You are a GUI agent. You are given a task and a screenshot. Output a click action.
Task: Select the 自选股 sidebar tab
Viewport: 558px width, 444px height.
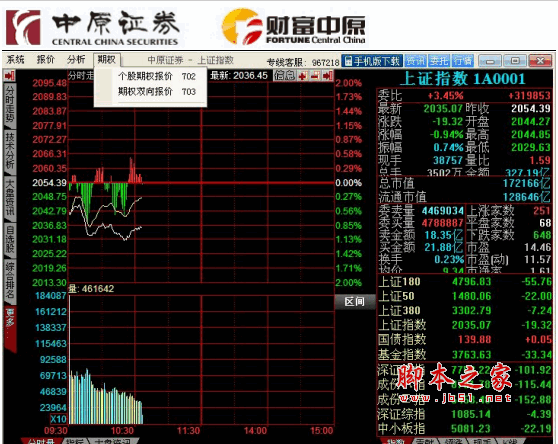pos(10,239)
